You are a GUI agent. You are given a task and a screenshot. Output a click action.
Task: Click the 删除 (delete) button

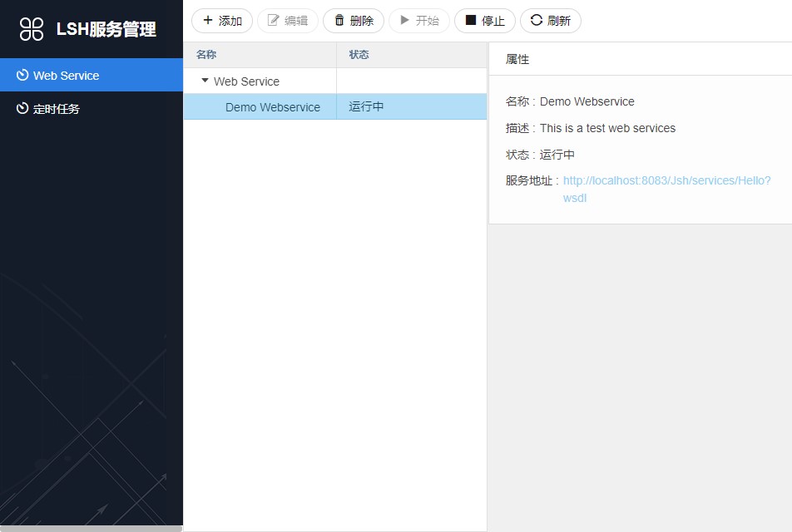tap(354, 21)
